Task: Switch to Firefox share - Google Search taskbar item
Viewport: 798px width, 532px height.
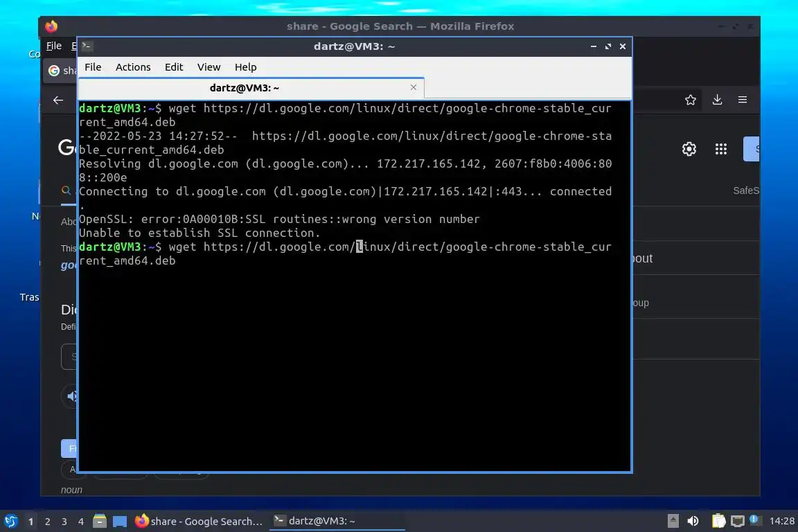Action: [199, 522]
